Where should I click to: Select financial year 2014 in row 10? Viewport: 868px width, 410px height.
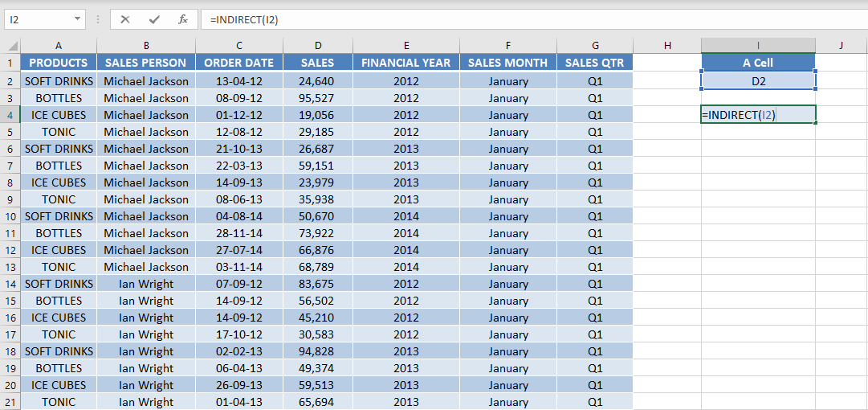pos(406,216)
